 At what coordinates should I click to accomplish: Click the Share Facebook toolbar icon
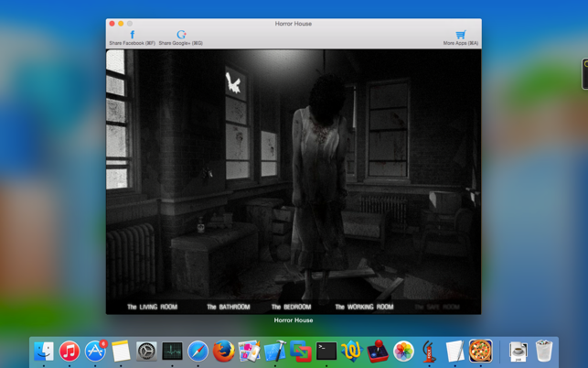(x=132, y=35)
